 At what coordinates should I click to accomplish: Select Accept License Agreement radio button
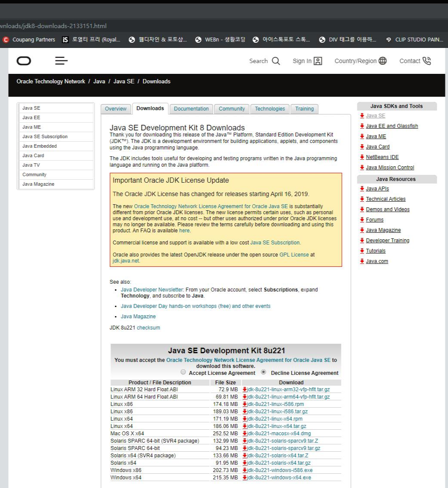(x=183, y=372)
